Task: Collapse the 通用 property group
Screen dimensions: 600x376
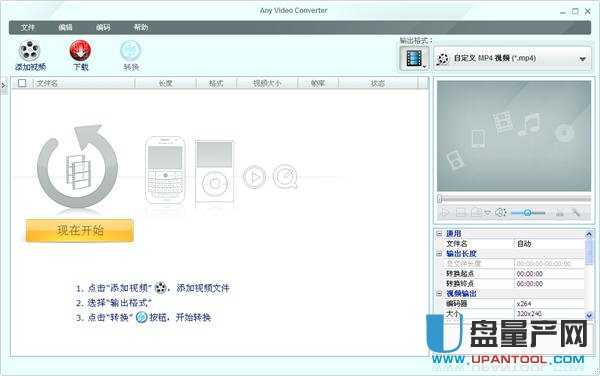Action: tap(439, 233)
